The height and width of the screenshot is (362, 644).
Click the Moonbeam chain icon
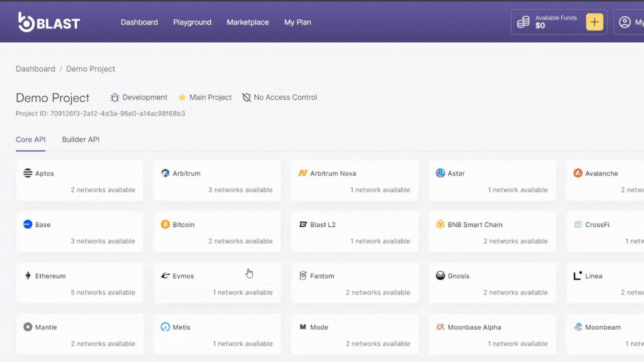pyautogui.click(x=578, y=327)
